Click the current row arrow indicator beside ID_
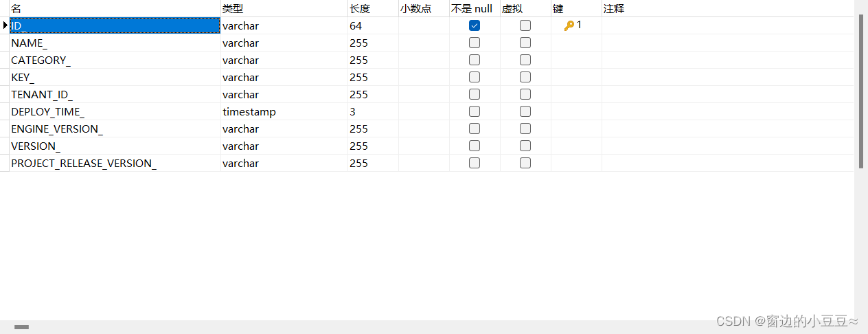Image resolution: width=868 pixels, height=334 pixels. pos(5,25)
